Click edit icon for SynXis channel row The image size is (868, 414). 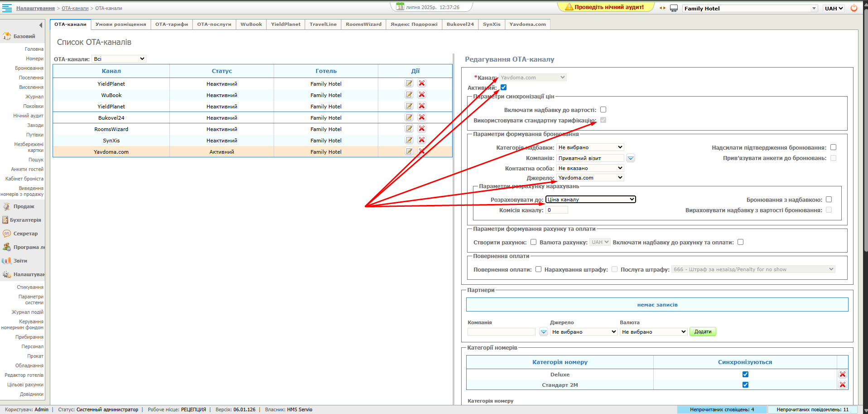tap(409, 140)
